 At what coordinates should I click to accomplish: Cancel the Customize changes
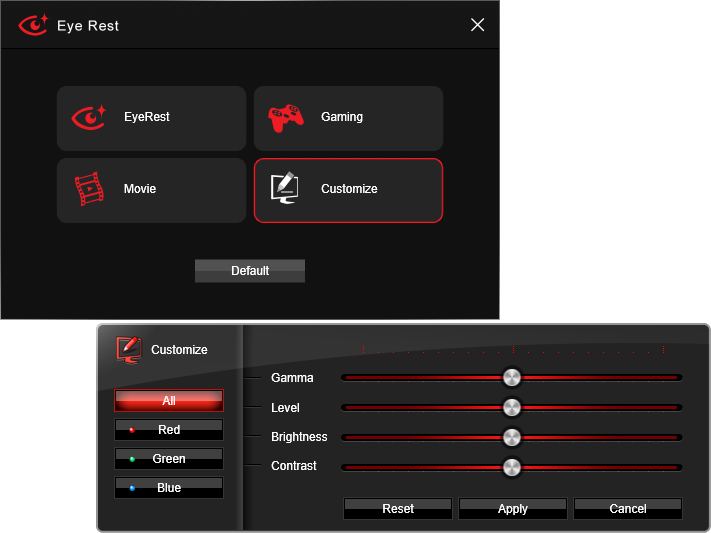click(628, 509)
